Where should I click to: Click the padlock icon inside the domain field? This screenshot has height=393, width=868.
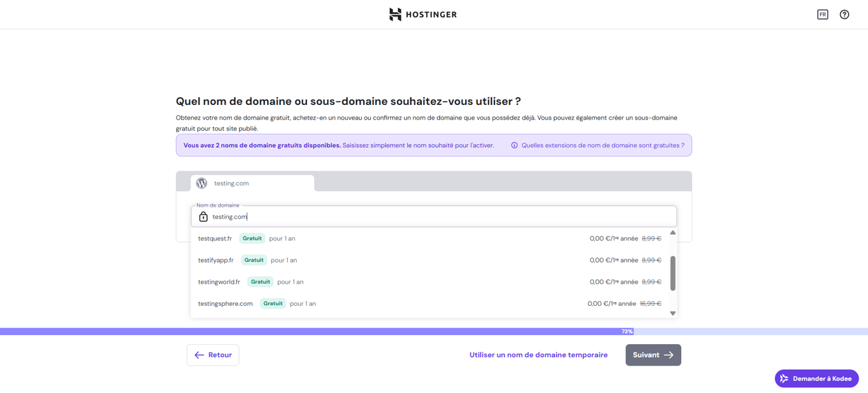tap(203, 216)
